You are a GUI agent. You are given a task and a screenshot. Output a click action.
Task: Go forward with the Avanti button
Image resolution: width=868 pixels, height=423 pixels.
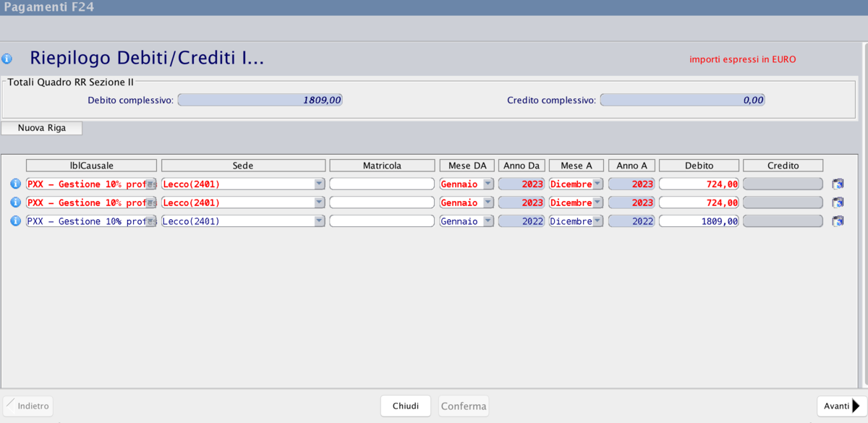click(x=841, y=406)
